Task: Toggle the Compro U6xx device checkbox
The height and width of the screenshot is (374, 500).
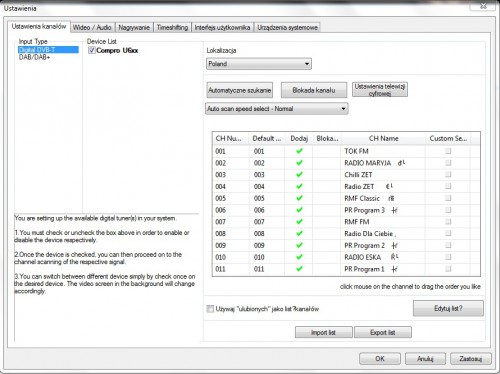Action: [92, 50]
